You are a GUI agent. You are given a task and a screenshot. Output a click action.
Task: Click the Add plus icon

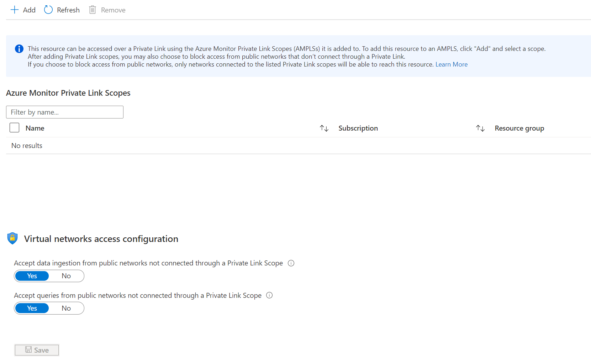(x=15, y=10)
